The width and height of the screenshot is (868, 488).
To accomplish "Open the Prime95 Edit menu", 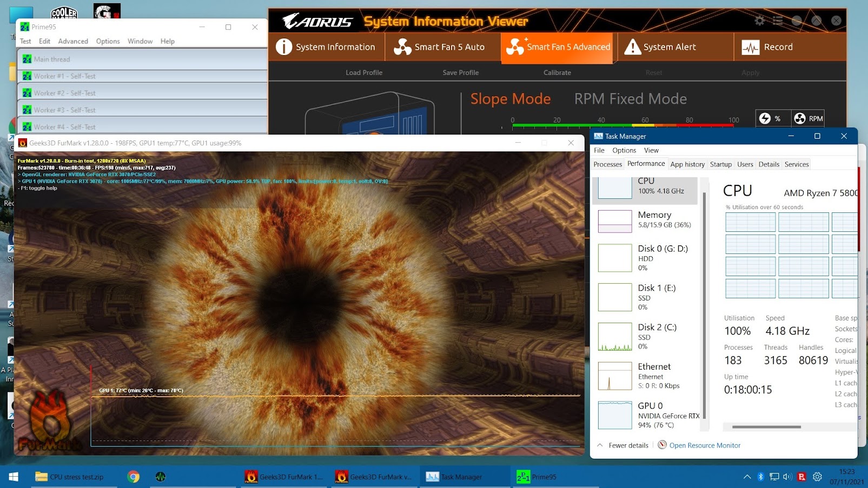I will point(44,41).
